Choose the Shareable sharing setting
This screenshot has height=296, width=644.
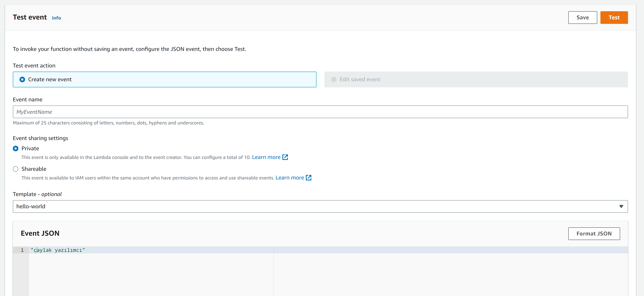16,169
